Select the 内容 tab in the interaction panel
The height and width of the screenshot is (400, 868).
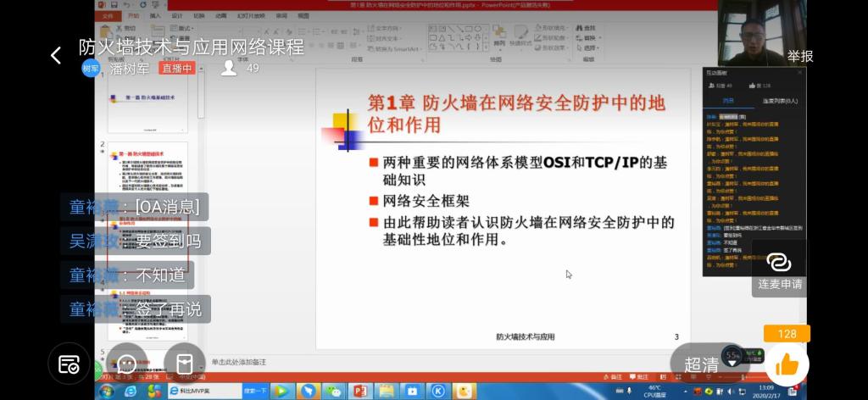(x=728, y=100)
